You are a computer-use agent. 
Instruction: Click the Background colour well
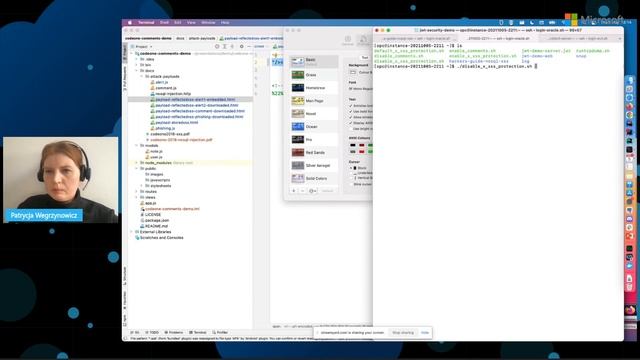(x=353, y=72)
